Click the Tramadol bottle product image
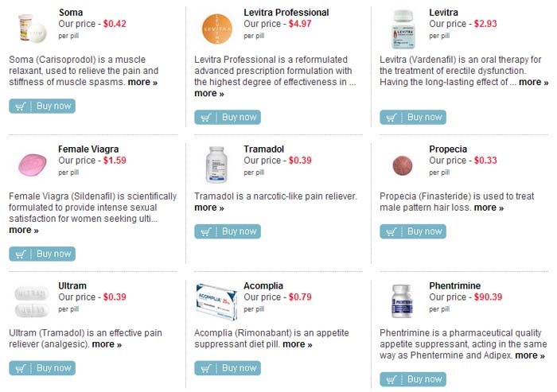Screen dimensions: 557x392 click(x=216, y=165)
